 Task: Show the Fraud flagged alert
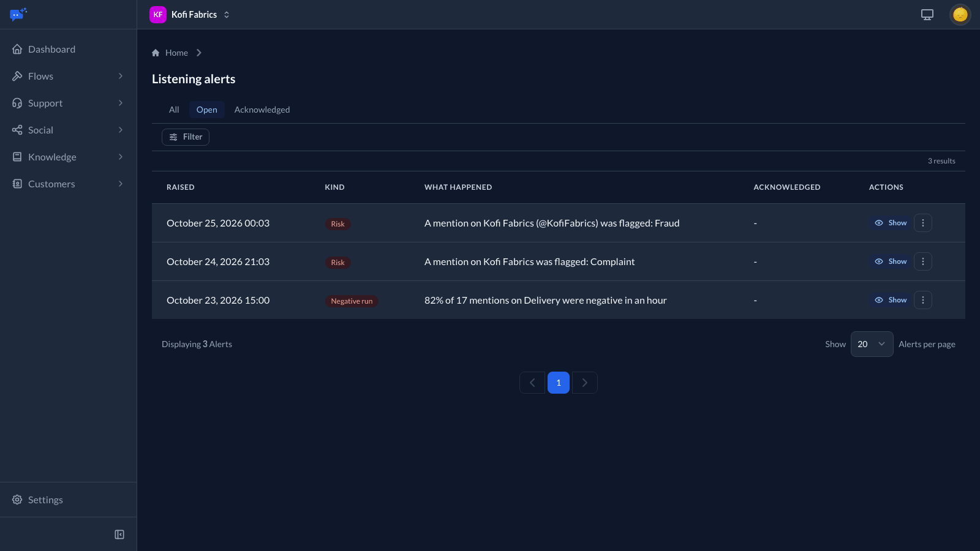(891, 223)
